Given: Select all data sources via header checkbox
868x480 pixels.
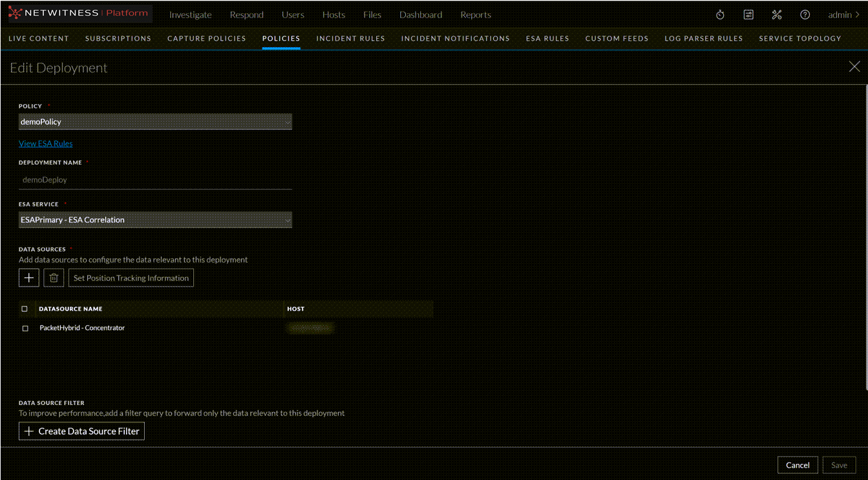Looking at the screenshot, I should click(25, 309).
